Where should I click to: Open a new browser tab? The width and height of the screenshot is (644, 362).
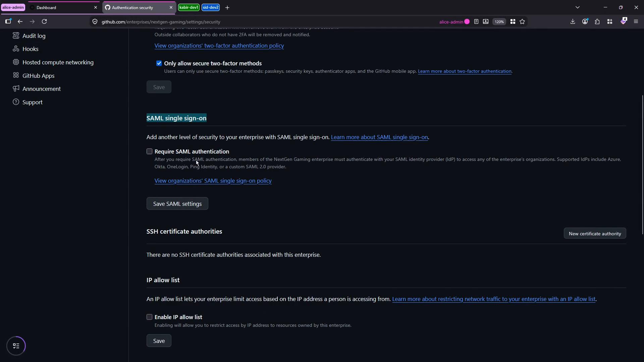227,7
